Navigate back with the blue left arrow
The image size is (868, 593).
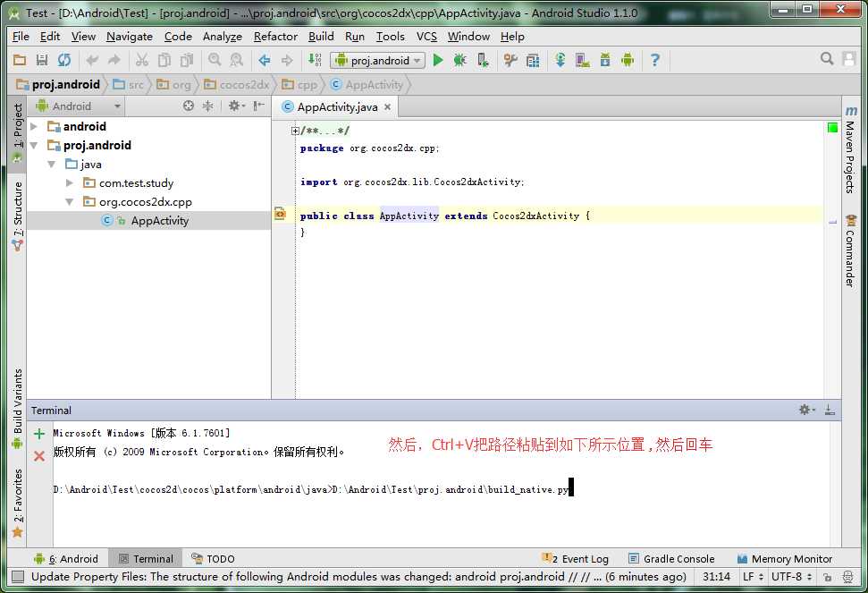pyautogui.click(x=265, y=60)
